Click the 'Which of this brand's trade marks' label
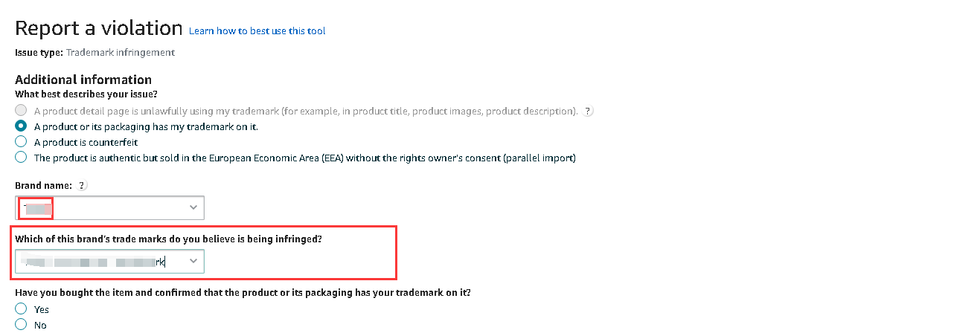The height and width of the screenshot is (336, 980). (x=169, y=239)
